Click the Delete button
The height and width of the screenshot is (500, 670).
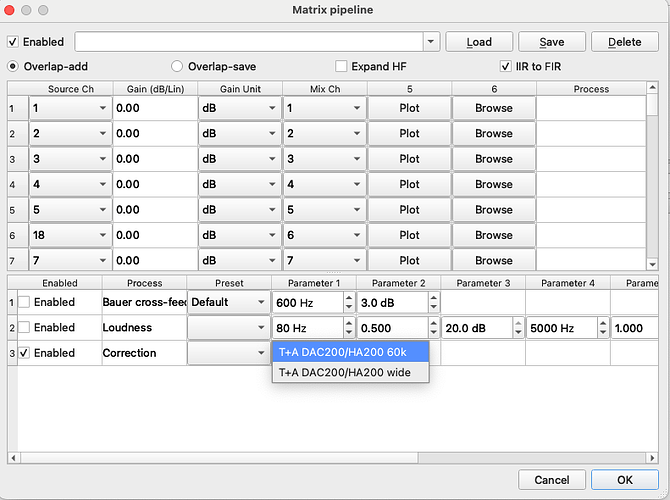625,42
